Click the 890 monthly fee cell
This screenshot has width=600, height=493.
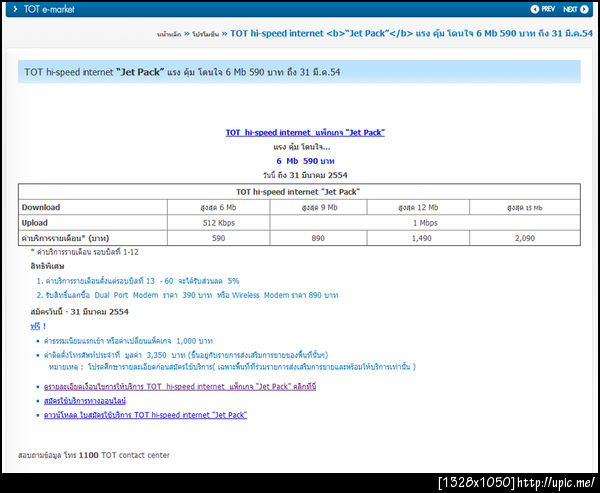(x=318, y=238)
